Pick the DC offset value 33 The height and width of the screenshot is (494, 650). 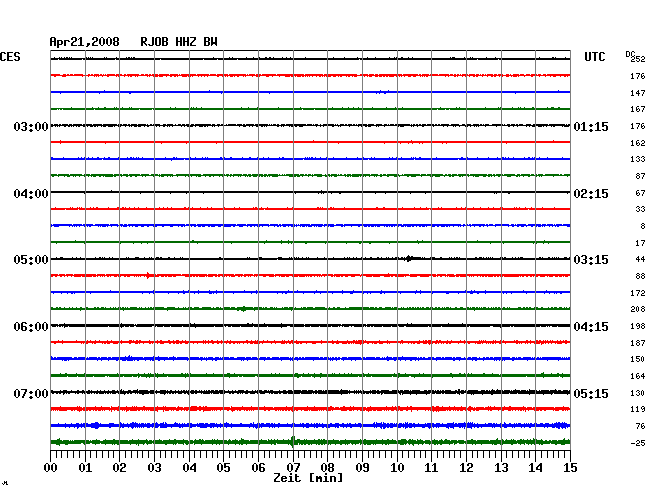[640, 209]
